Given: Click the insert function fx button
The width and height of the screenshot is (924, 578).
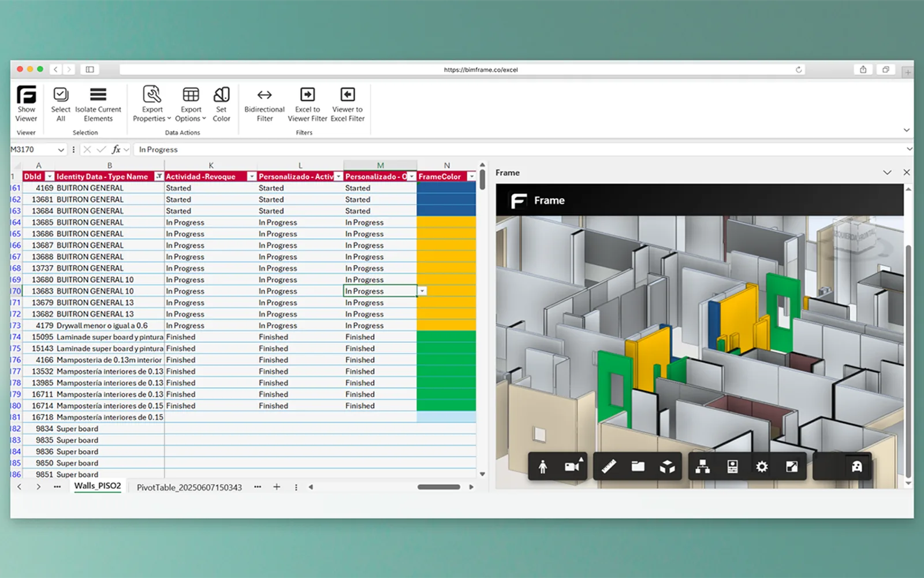Looking at the screenshot, I should point(116,150).
